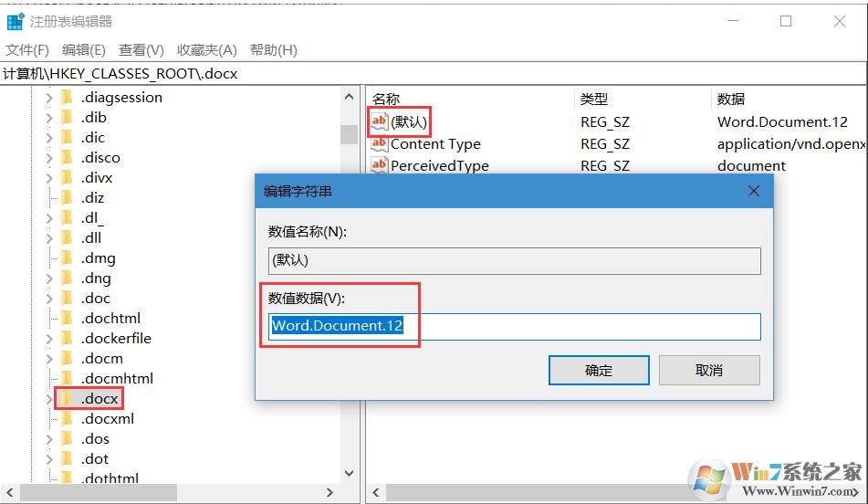Click the folder icon next to .dib
868x504 pixels.
tap(67, 118)
